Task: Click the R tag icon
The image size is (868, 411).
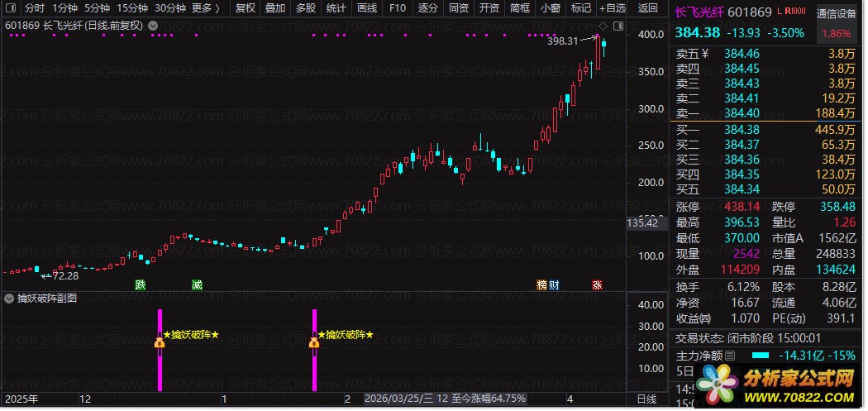Action: point(788,12)
